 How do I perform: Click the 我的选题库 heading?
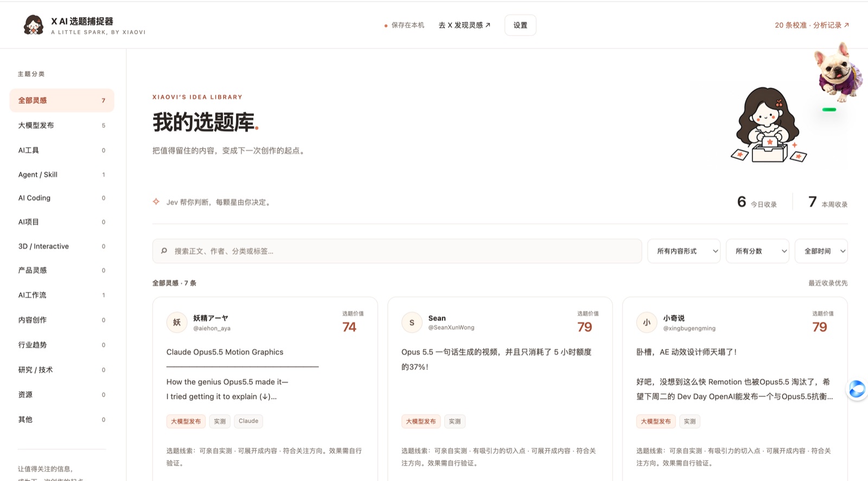click(206, 122)
